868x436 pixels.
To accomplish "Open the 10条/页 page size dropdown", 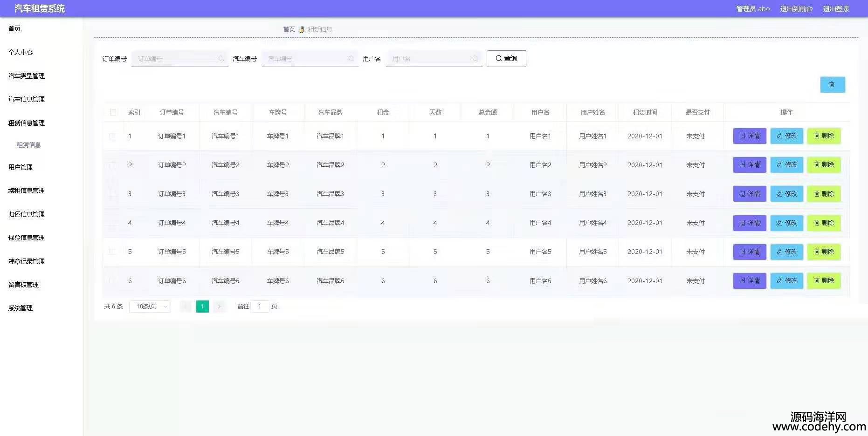I will 150,307.
